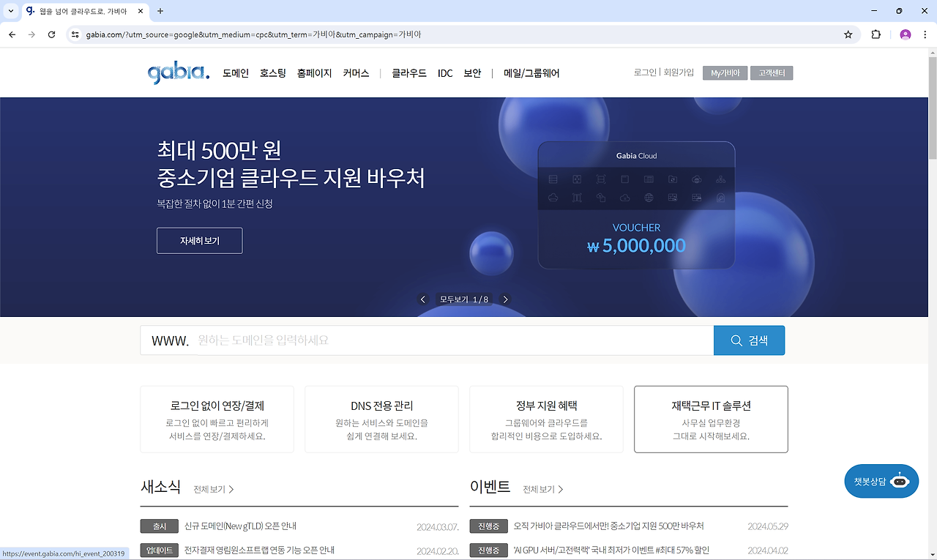Click the 출시 tag badge

pos(160,526)
